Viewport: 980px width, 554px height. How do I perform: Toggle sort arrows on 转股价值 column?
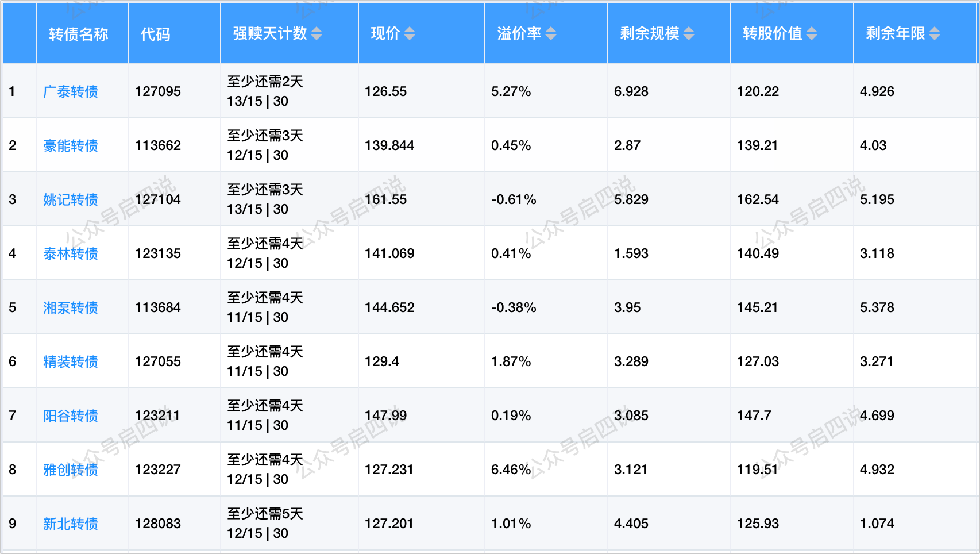coord(811,34)
